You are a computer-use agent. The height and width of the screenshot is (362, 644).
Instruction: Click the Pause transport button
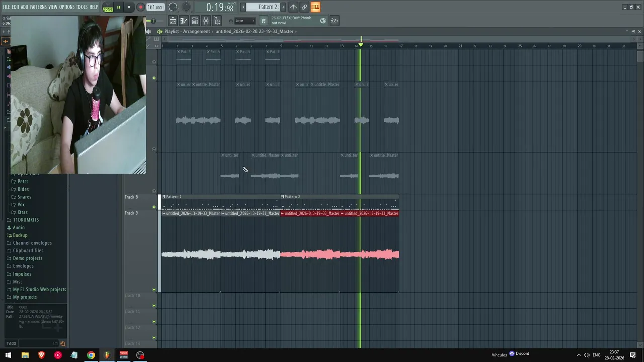(x=118, y=7)
